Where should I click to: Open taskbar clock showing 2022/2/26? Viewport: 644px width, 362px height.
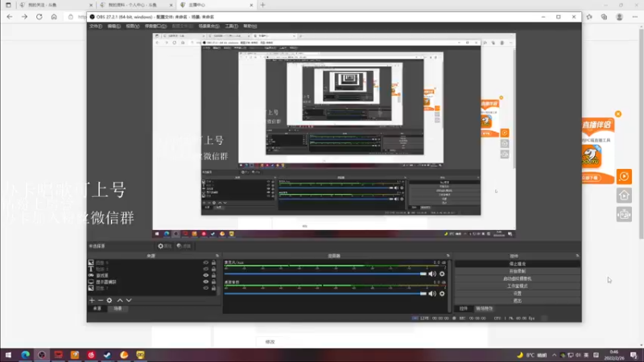coord(614,355)
